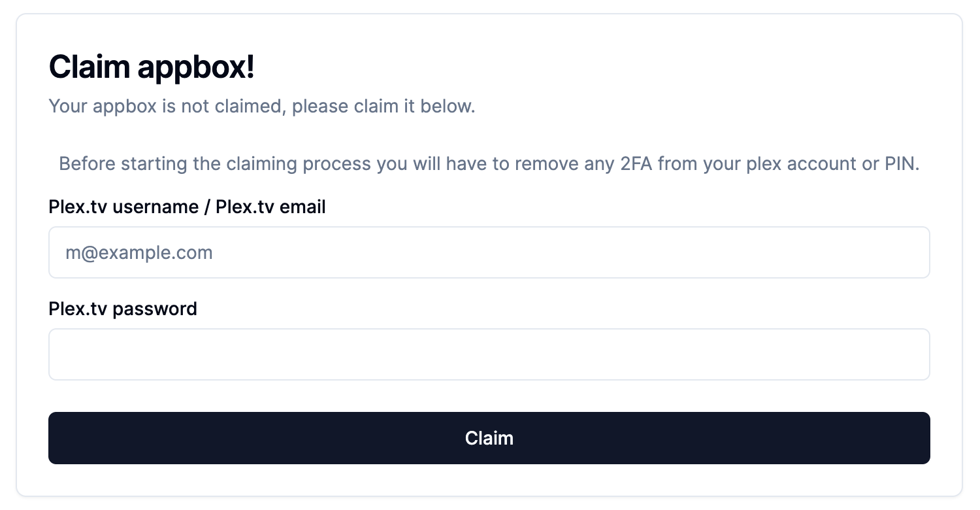Click the 'Your appbox is not claimed' subtitle

point(261,106)
